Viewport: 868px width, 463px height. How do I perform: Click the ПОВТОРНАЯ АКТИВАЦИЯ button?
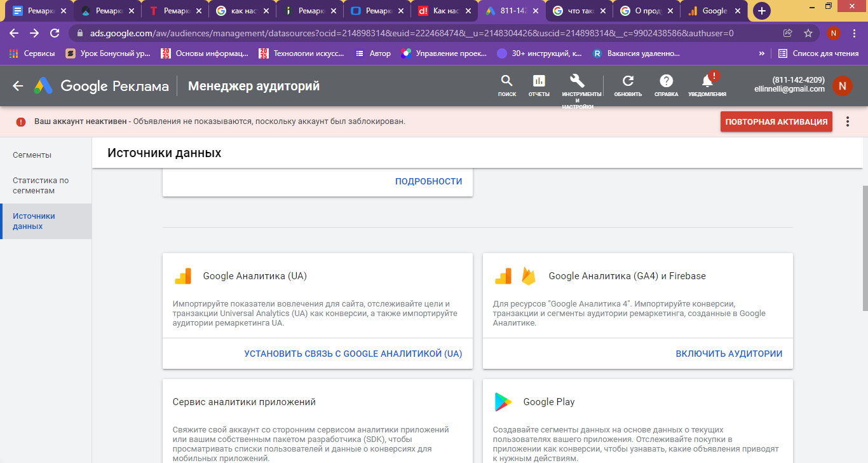[x=776, y=121]
